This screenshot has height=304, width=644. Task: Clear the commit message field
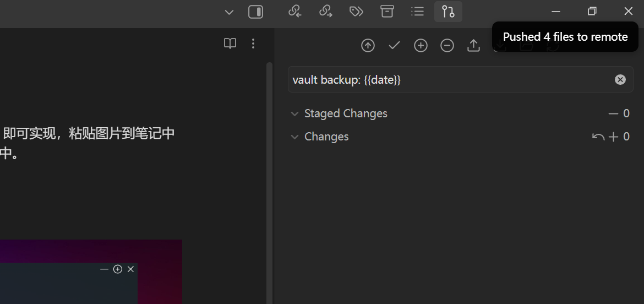620,80
